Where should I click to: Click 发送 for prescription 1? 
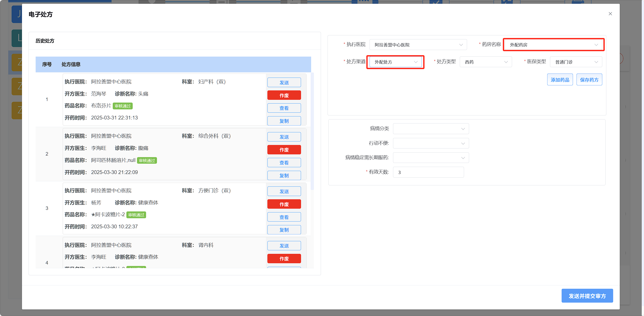(x=284, y=83)
